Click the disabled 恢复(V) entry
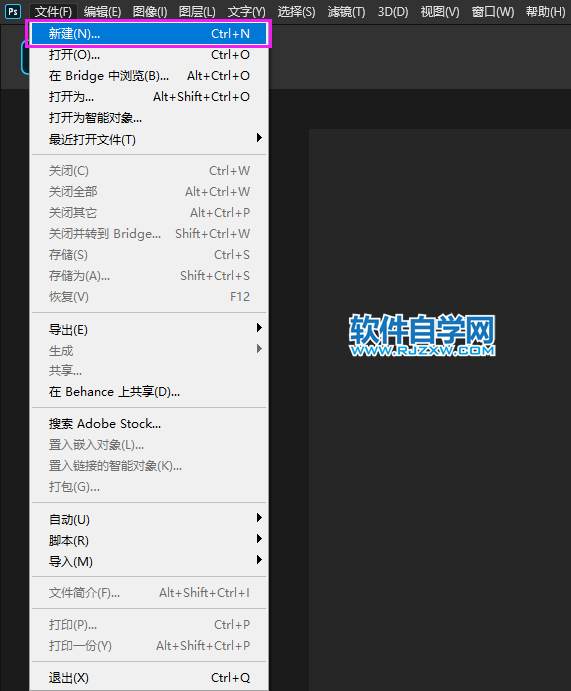Image resolution: width=571 pixels, height=691 pixels. [x=149, y=297]
